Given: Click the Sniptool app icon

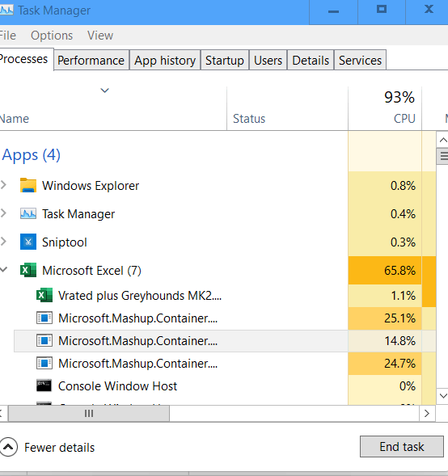Looking at the screenshot, I should 28,242.
